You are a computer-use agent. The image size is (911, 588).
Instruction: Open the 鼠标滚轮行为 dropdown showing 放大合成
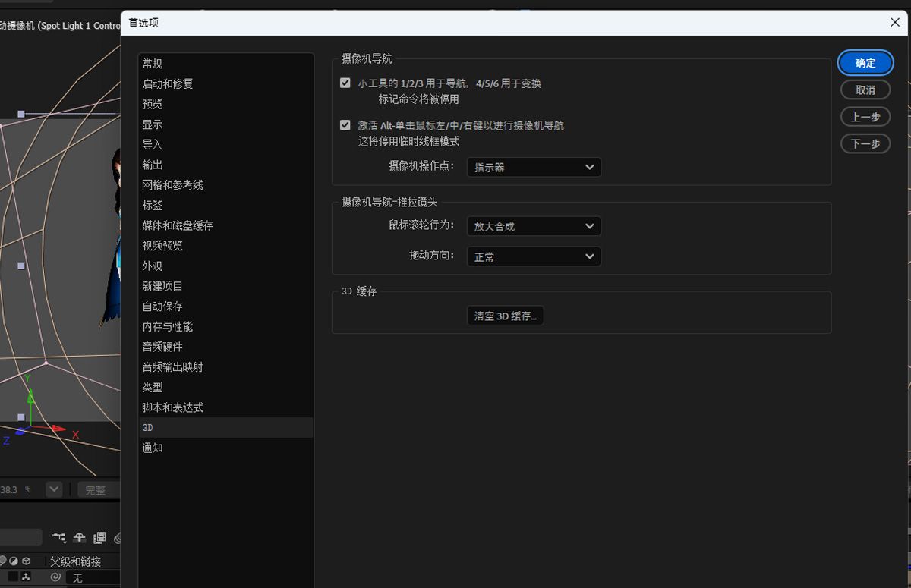(x=534, y=226)
